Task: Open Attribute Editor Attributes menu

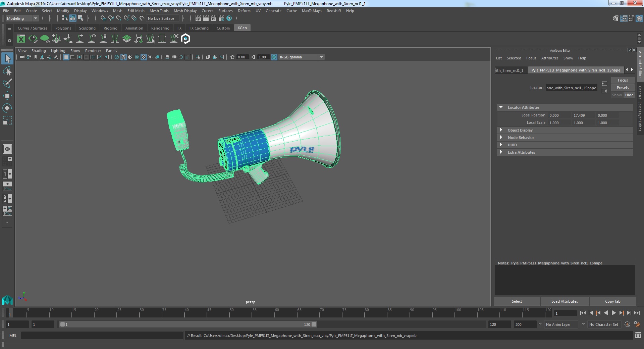Action: pyautogui.click(x=550, y=58)
